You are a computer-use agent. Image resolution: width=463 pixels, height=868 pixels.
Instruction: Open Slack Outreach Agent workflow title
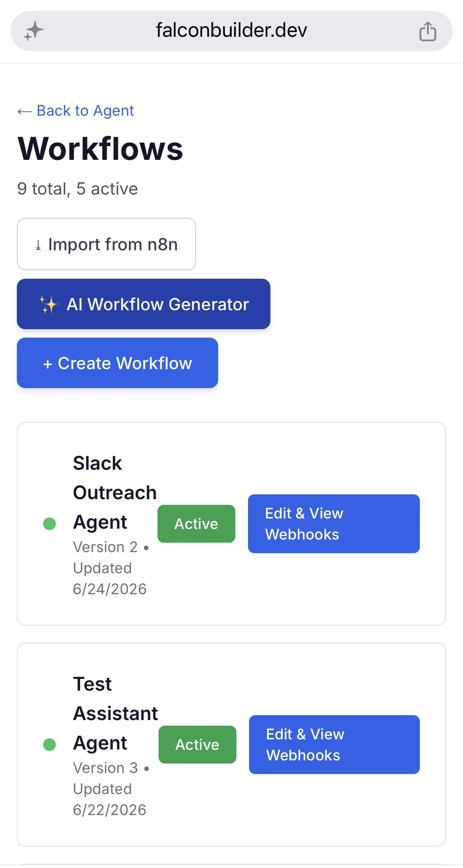tap(115, 493)
